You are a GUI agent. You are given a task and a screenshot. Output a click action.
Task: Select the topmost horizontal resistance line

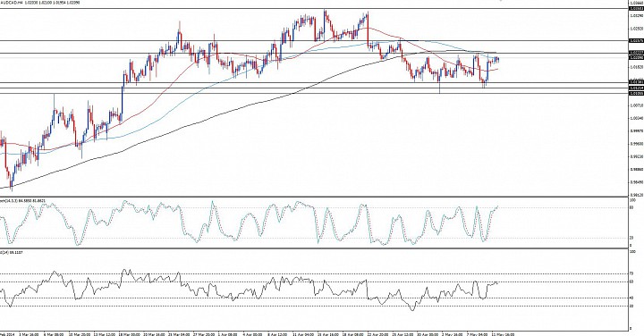(x=314, y=8)
